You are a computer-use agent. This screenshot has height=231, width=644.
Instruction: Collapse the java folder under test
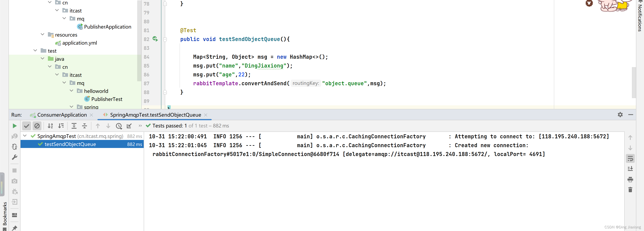click(x=42, y=59)
